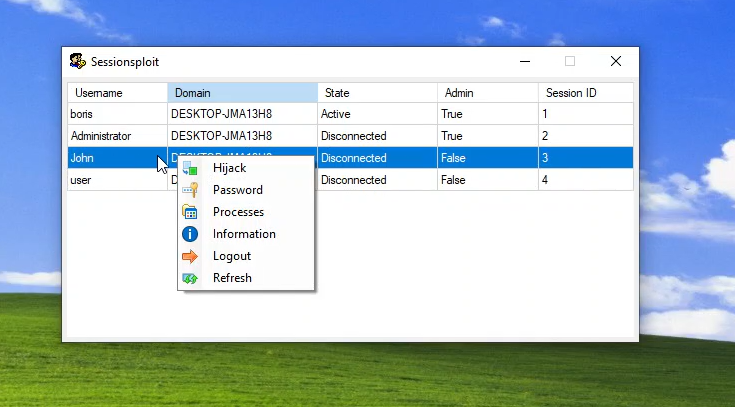Show Information for the session
This screenshot has height=407, width=735.
(246, 234)
